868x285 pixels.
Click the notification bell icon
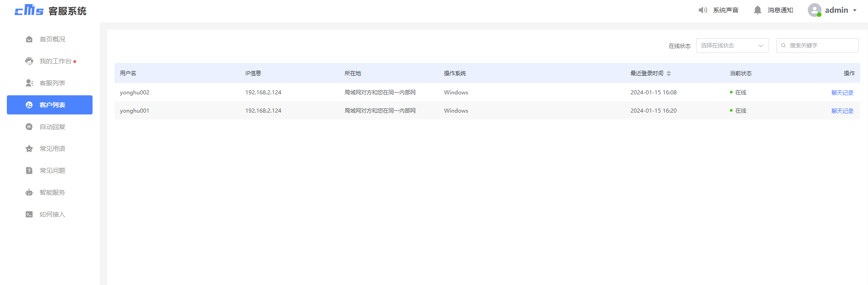[757, 10]
